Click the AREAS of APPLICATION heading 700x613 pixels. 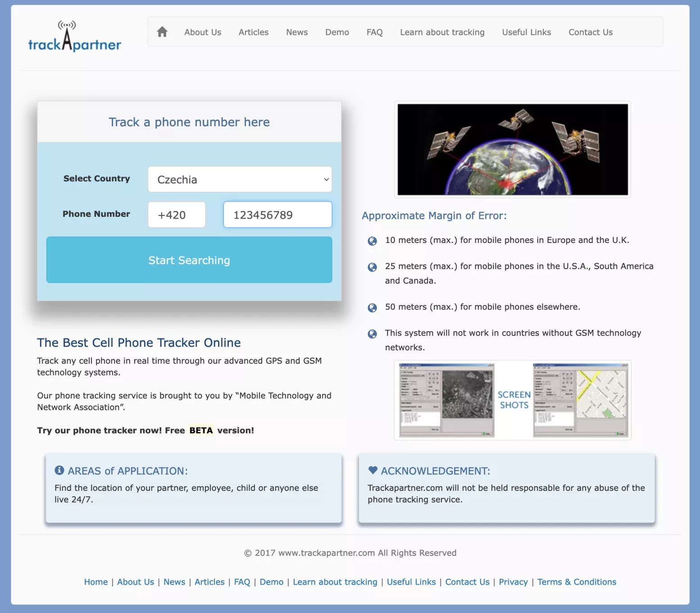pos(127,471)
